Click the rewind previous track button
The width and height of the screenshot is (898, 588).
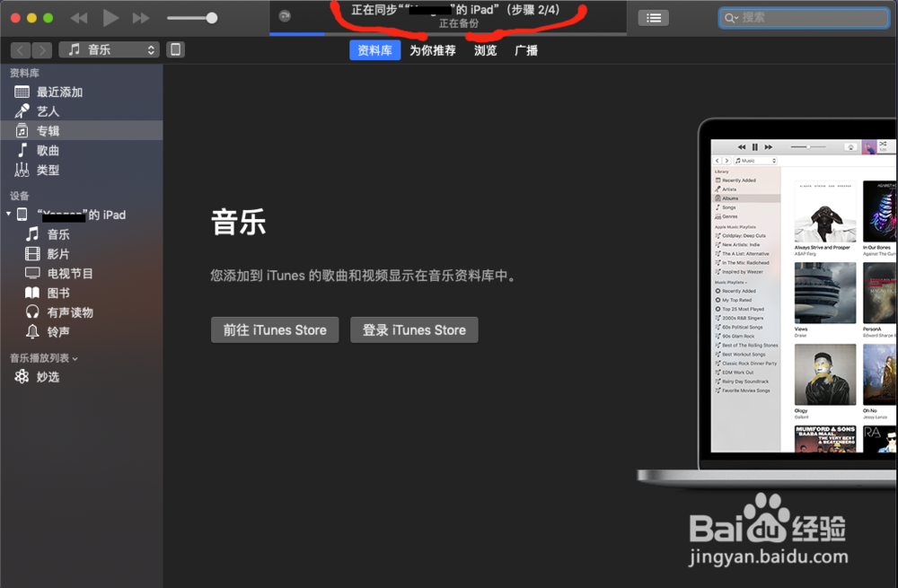tap(79, 18)
